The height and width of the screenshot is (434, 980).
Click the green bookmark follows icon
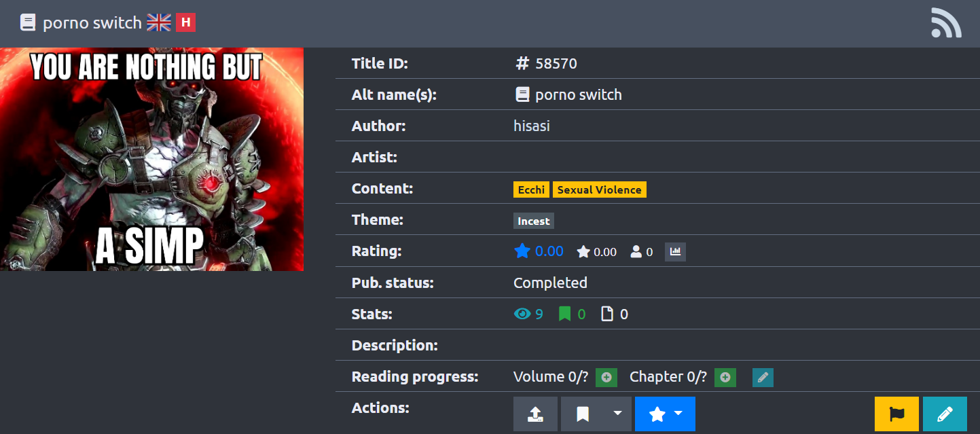point(565,314)
